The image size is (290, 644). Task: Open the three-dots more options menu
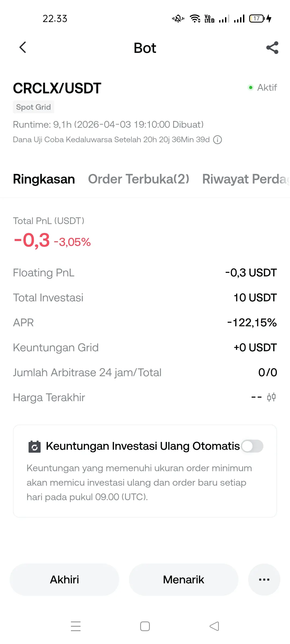(264, 580)
